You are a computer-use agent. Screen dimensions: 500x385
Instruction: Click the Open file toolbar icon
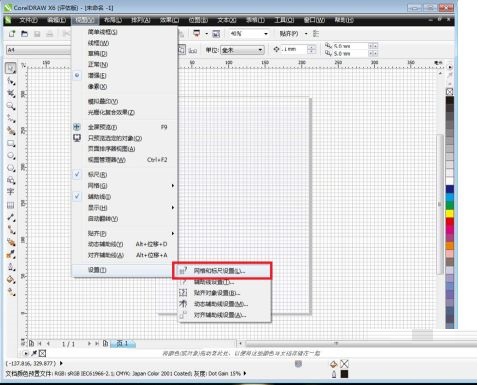[x=24, y=34]
